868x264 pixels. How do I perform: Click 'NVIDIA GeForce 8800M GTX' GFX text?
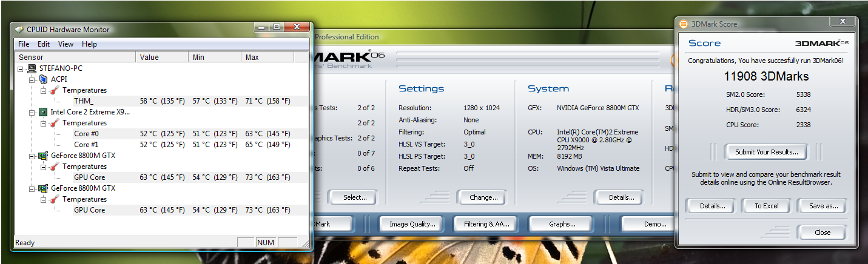pyautogui.click(x=597, y=108)
